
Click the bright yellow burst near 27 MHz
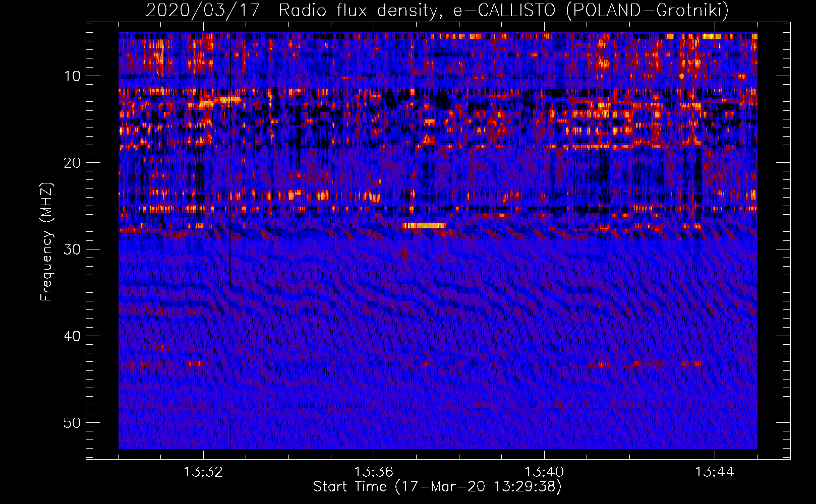pos(424,225)
